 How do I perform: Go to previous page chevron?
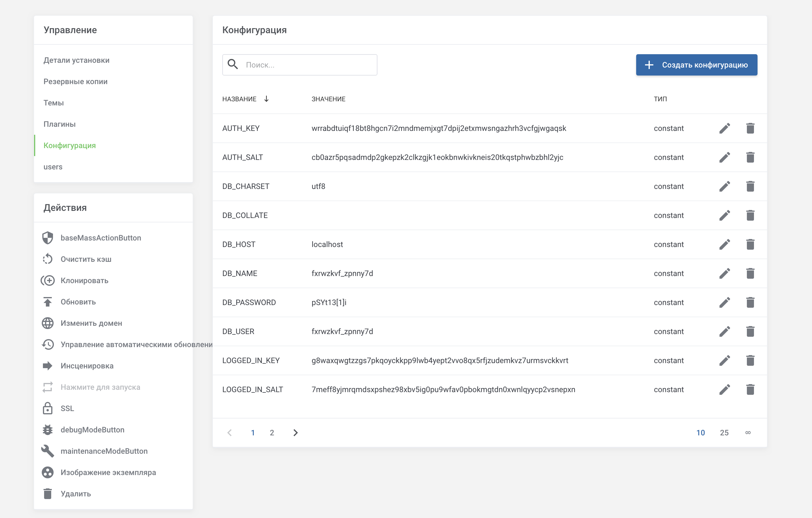point(230,433)
